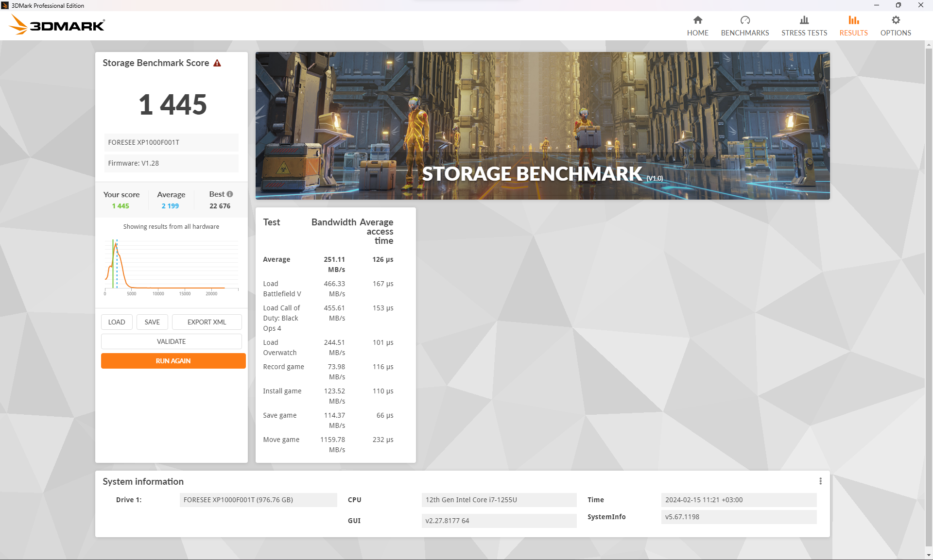Click the Your score value 1 445
This screenshot has height=560, width=933.
coord(121,206)
